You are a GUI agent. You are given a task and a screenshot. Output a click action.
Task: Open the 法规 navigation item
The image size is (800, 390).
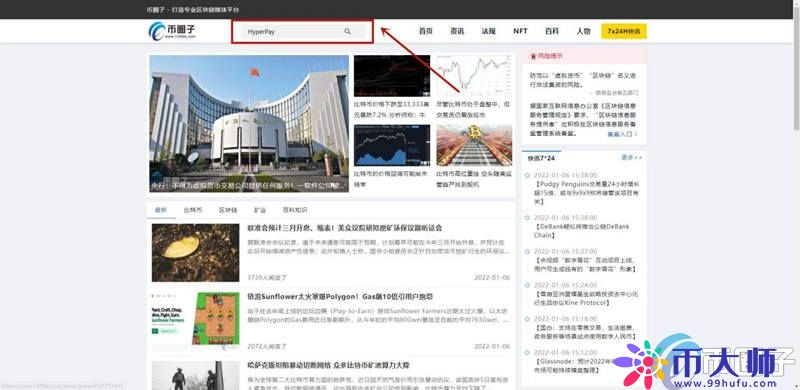point(488,31)
